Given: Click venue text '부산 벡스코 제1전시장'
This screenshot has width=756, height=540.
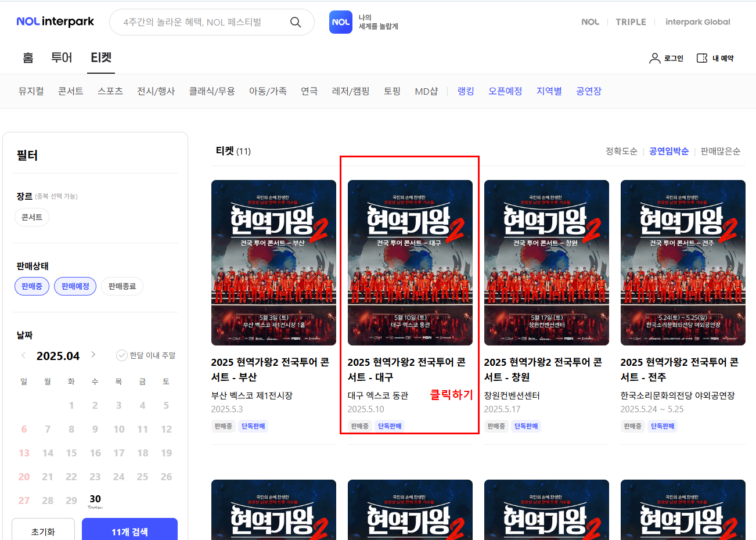Looking at the screenshot, I should [x=252, y=395].
